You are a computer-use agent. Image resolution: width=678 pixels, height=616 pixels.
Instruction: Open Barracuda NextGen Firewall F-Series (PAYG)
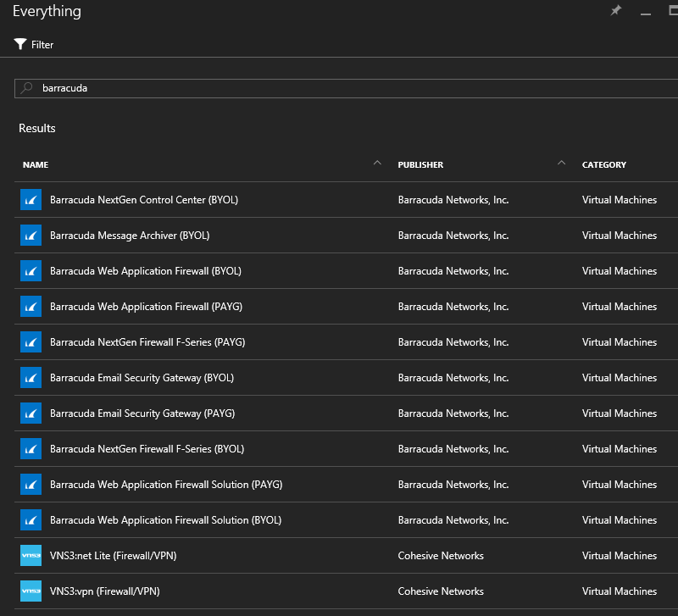[x=147, y=342]
